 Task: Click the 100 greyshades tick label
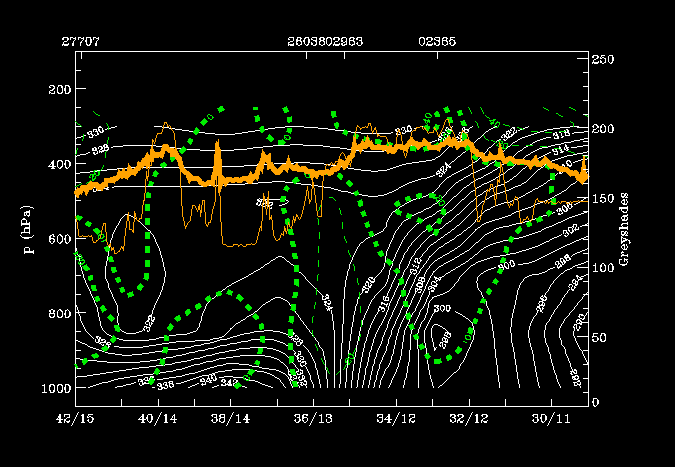(602, 268)
